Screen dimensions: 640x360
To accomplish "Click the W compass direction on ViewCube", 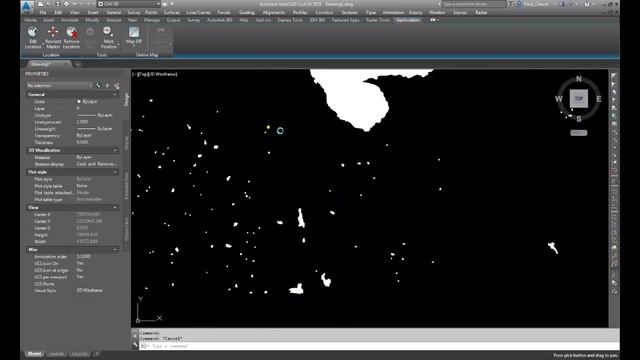I will (x=559, y=99).
